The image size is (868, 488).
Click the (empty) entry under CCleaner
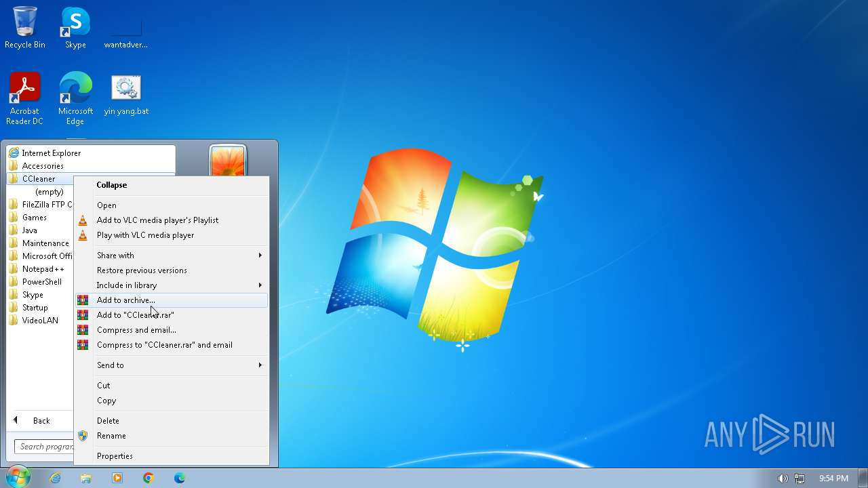pos(50,192)
